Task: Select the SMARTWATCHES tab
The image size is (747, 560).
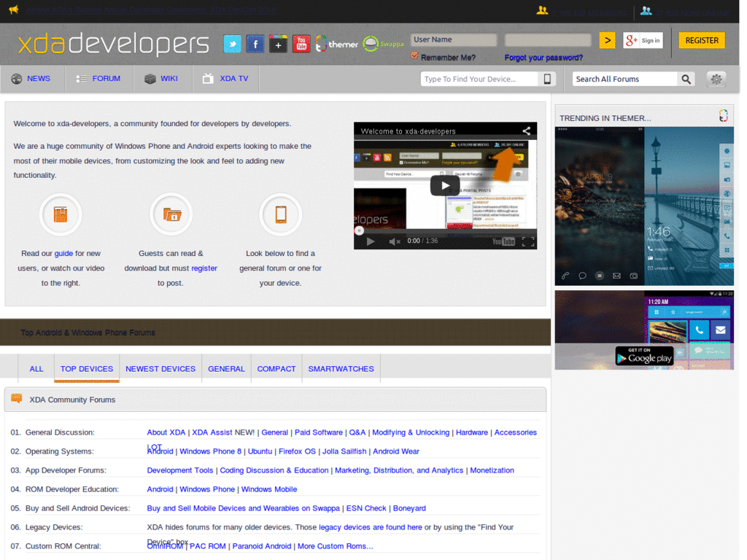Action: [x=341, y=368]
